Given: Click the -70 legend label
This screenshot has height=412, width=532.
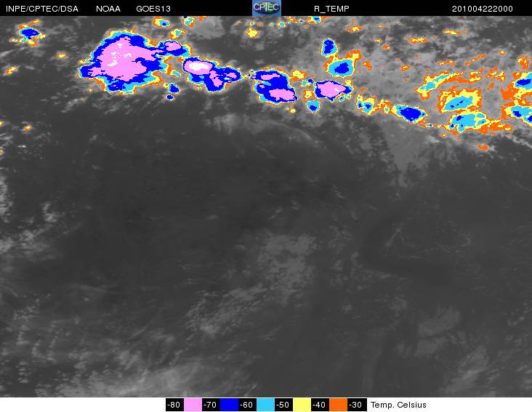Looking at the screenshot, I should [x=211, y=405].
